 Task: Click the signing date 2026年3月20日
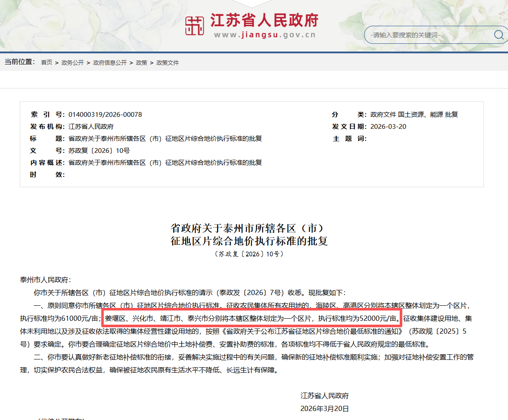[x=324, y=408]
